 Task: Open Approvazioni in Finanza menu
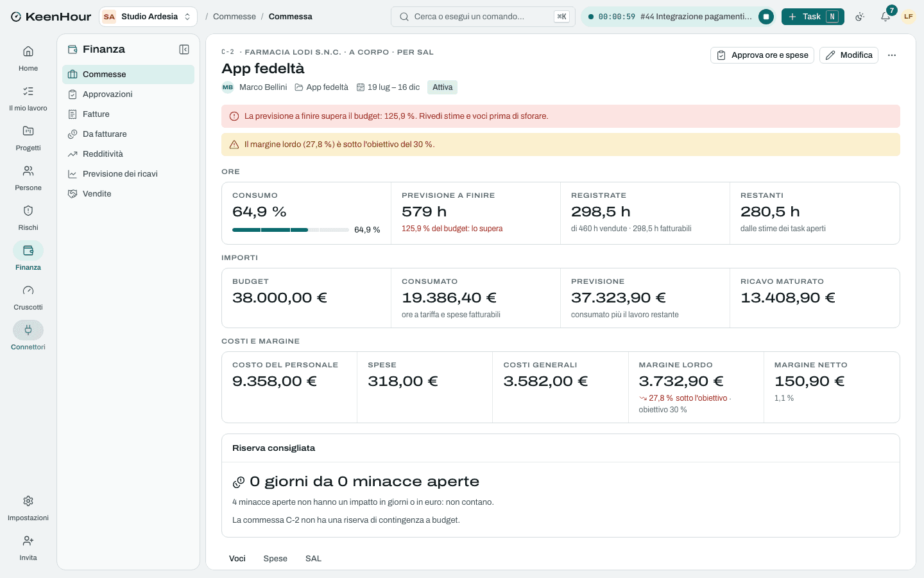tap(128, 94)
